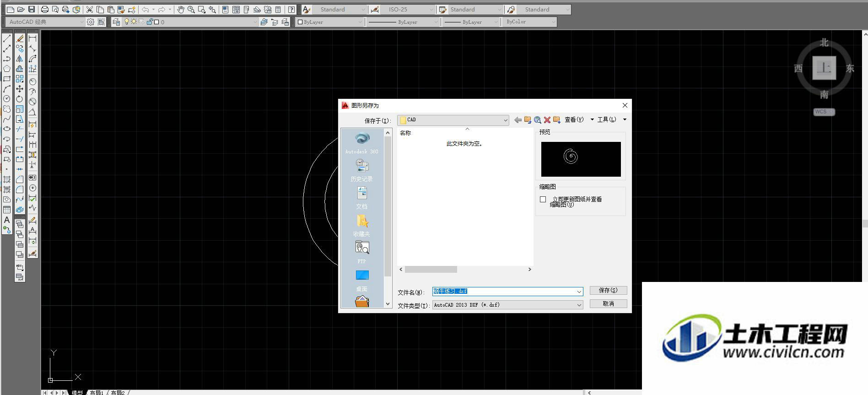Click the Plot Preview icon

(55, 9)
